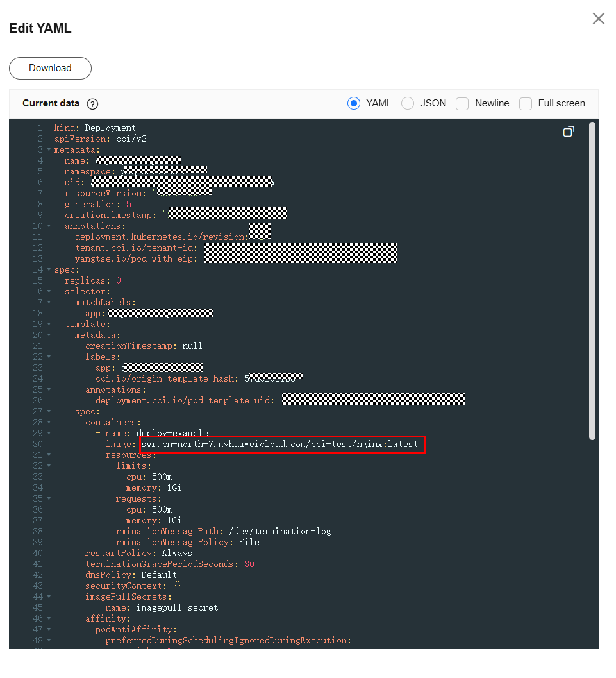Click the 'yangtse.io/pod-with-eip' key
Viewport: 616px width, 678px height.
point(136,258)
